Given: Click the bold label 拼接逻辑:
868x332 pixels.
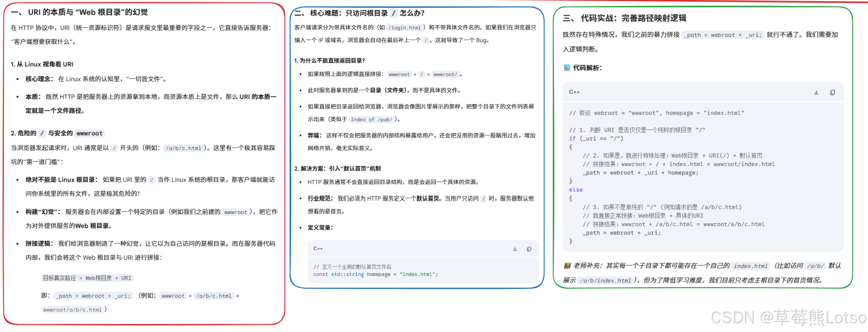Looking at the screenshot, I should pyautogui.click(x=39, y=243).
